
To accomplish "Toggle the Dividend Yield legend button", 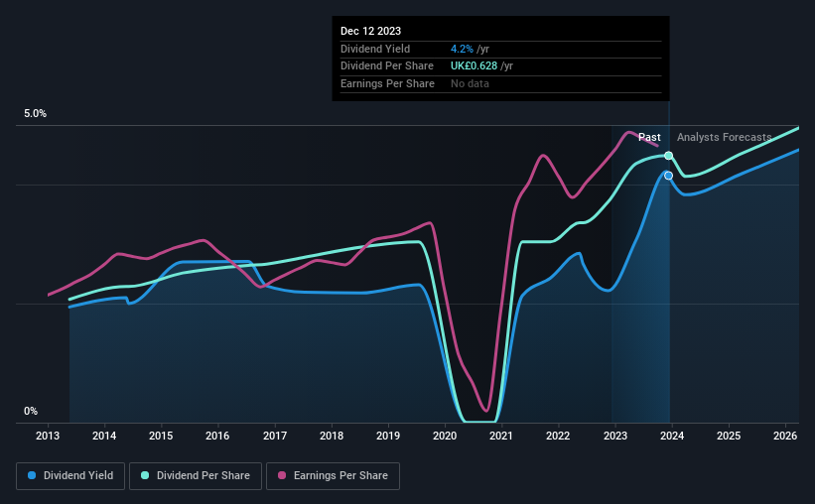I will pos(70,476).
